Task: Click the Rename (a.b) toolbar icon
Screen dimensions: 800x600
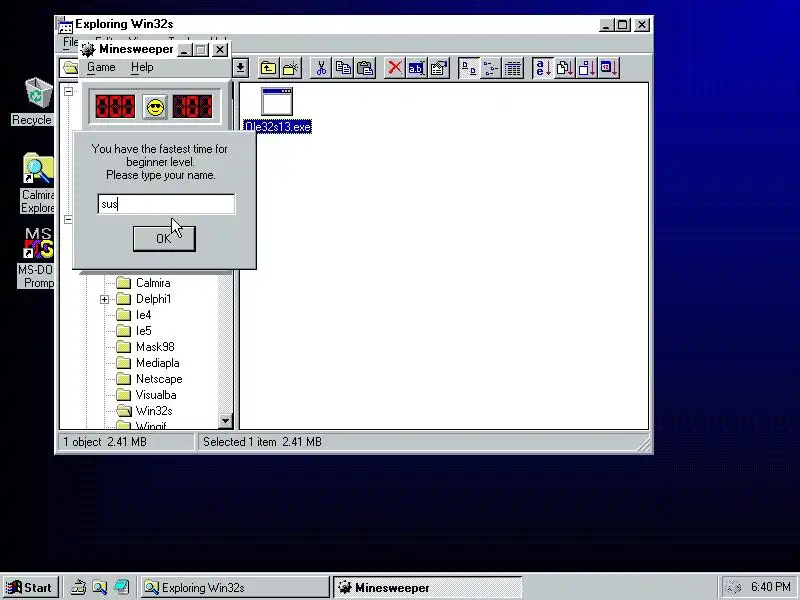Action: [416, 68]
